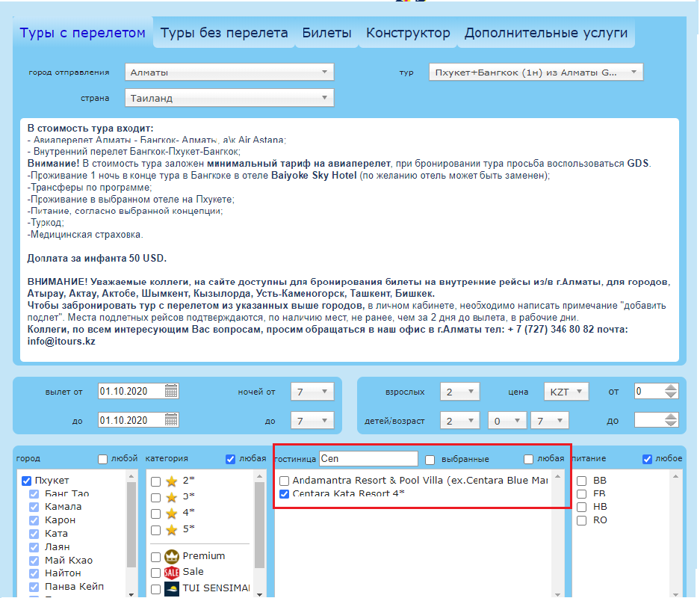Image resolution: width=700 pixels, height=598 pixels.
Task: Click the hotel search field containing 'Cen'
Action: pos(368,459)
